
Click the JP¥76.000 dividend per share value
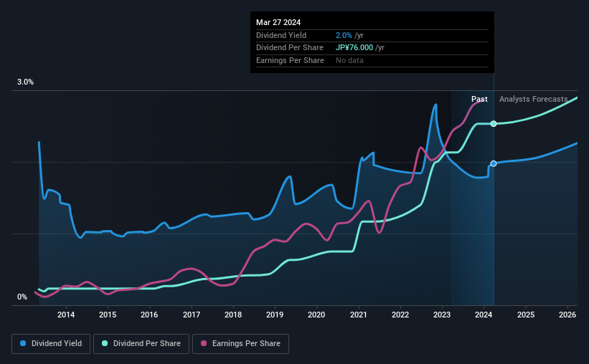pos(354,48)
